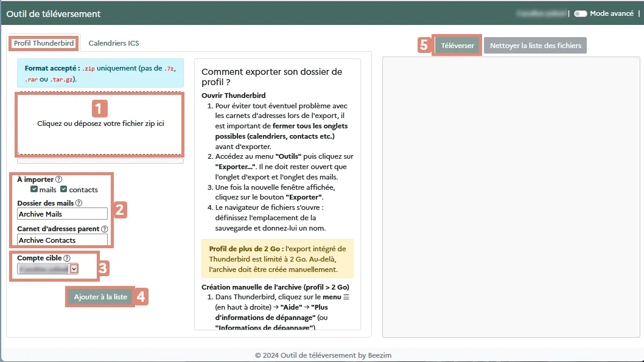Switch to the Calendriers ICS tab
Viewport: 644px width, 362px height.
coord(114,43)
